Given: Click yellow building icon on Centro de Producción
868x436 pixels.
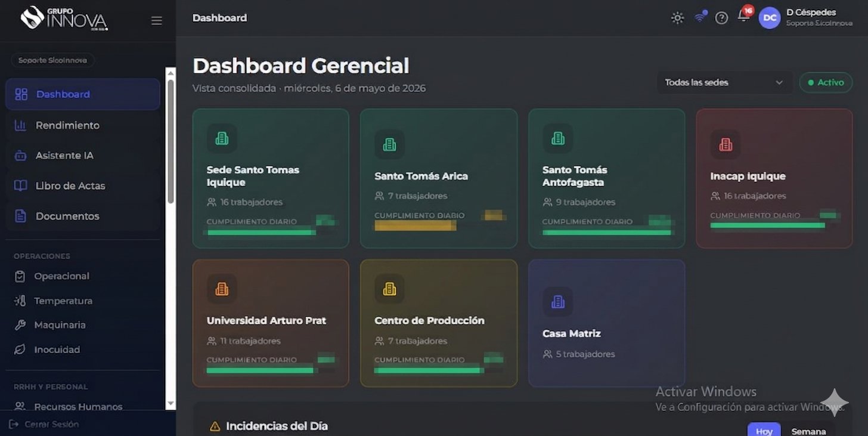Looking at the screenshot, I should coord(389,289).
